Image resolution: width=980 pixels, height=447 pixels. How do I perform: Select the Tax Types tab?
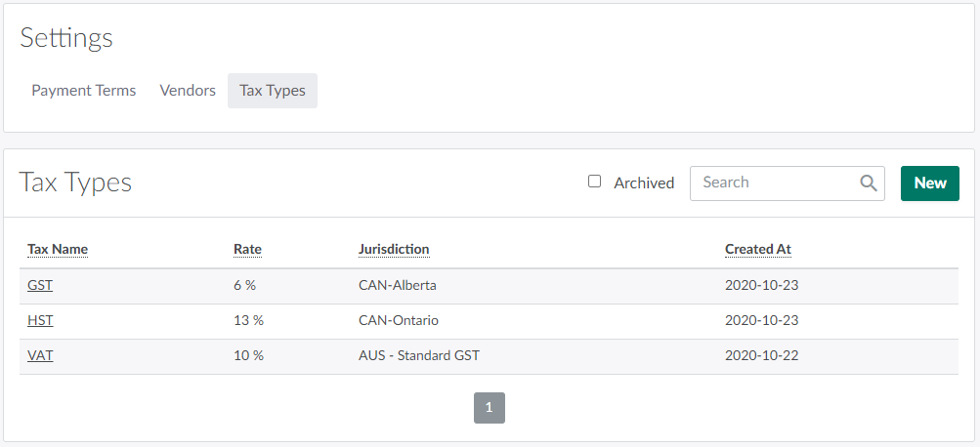[273, 91]
